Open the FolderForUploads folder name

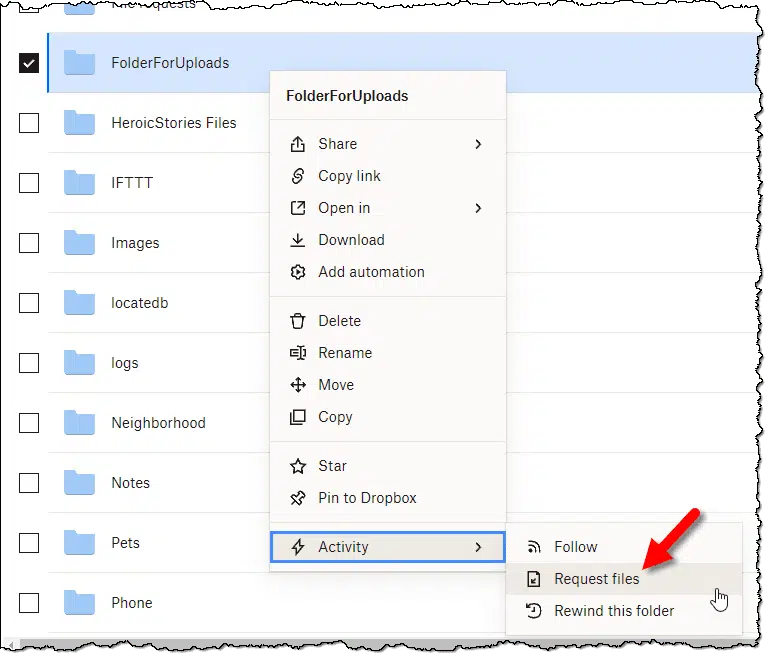click(x=170, y=63)
